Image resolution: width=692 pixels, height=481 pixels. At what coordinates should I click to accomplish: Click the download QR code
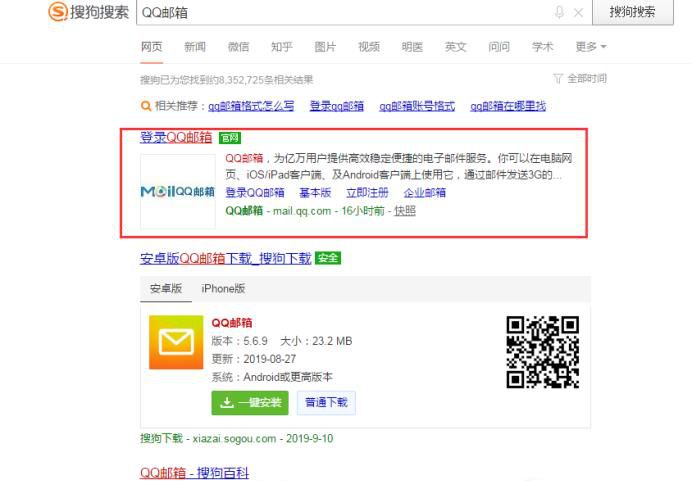coord(543,352)
